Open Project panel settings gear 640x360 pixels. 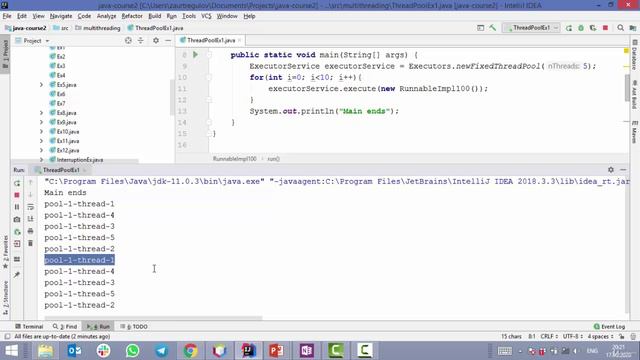pyautogui.click(x=156, y=40)
